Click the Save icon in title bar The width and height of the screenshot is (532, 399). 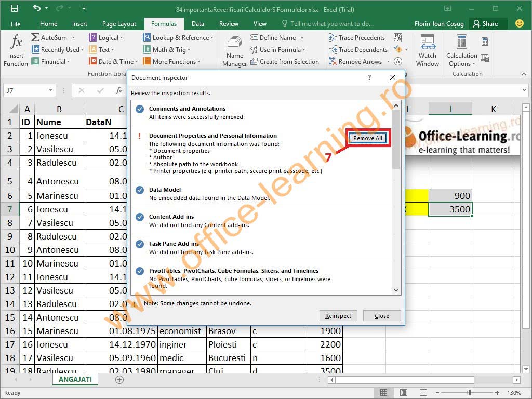14,8
